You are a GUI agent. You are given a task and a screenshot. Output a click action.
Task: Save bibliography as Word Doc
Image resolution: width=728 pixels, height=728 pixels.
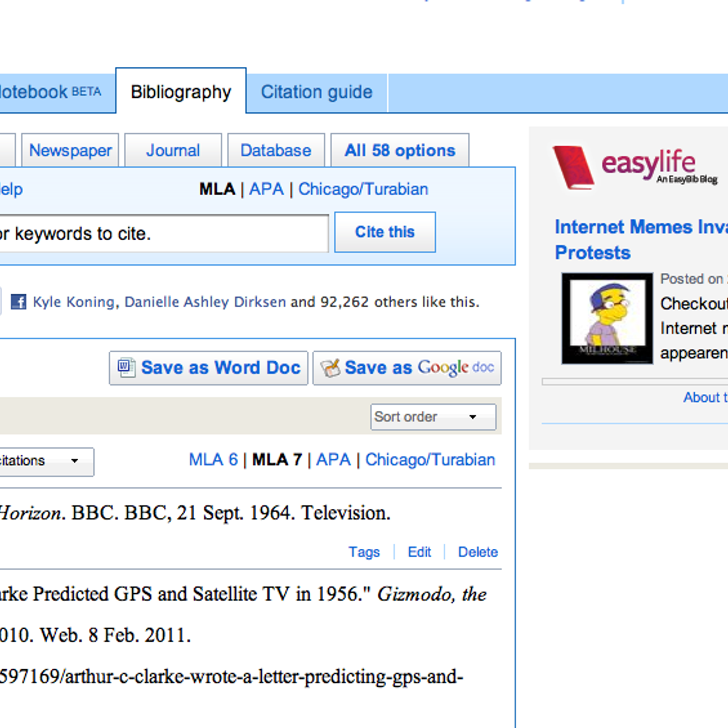(x=208, y=368)
